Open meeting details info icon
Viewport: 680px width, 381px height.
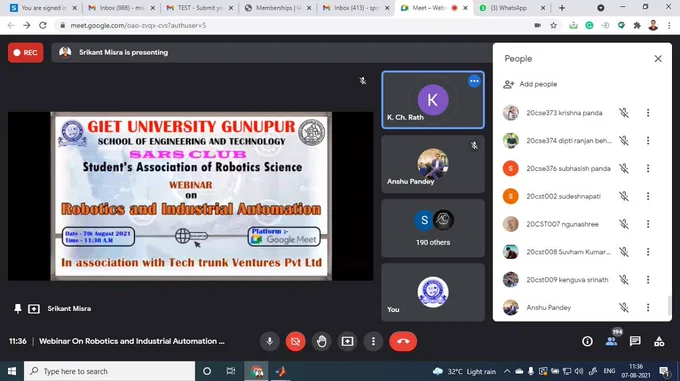[x=587, y=342]
